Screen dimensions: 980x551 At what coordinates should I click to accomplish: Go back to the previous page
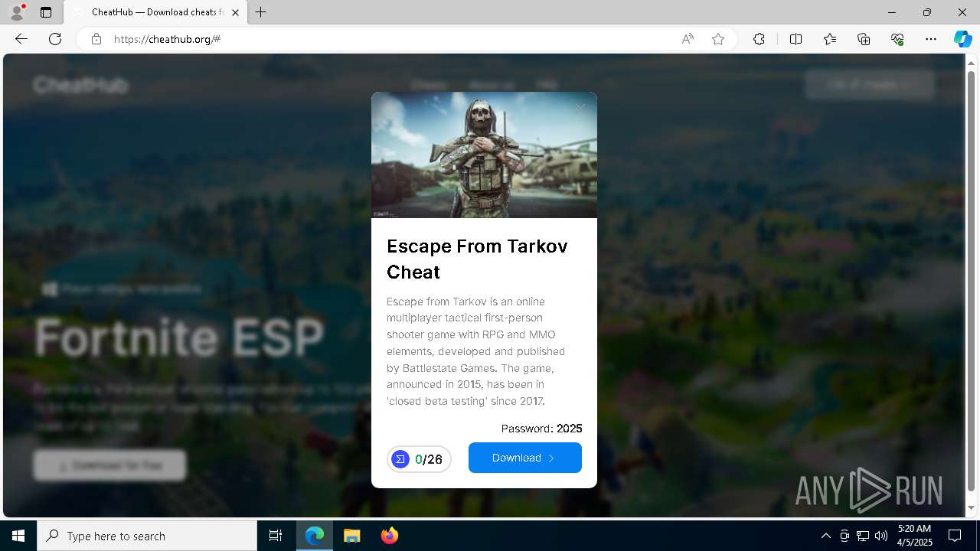coord(21,39)
